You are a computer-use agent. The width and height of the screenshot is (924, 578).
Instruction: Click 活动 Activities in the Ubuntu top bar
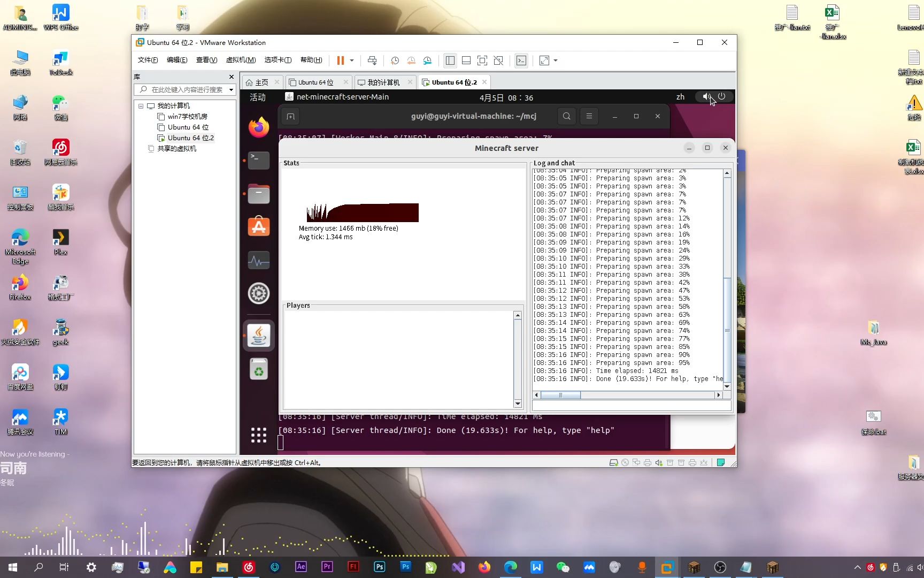258,97
